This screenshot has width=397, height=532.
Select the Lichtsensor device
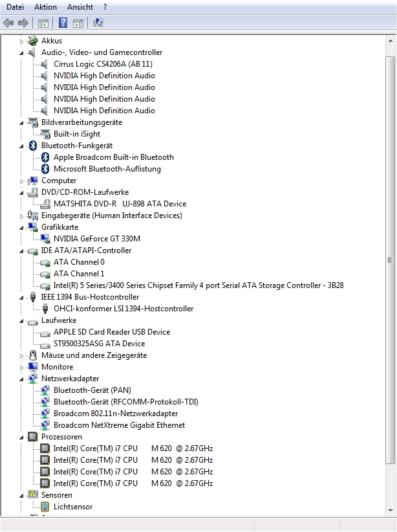[72, 507]
